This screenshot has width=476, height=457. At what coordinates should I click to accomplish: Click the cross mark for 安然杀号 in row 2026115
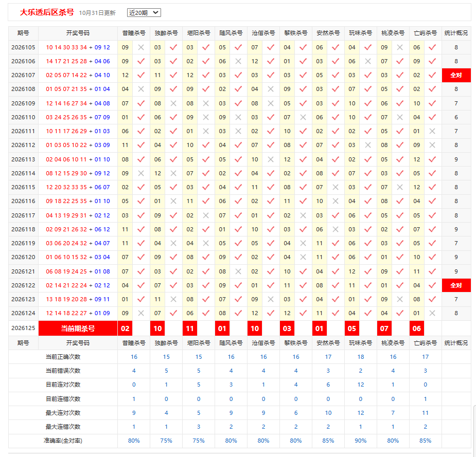tap(336, 187)
